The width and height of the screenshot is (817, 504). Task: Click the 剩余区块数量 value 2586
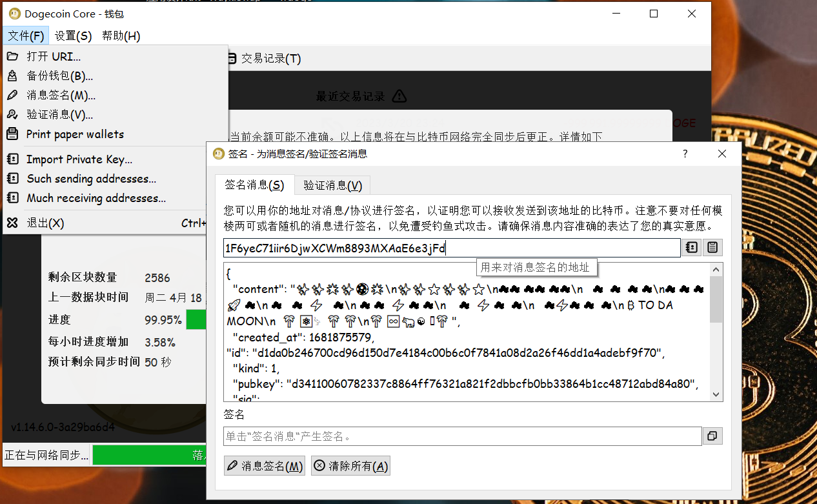[x=157, y=278]
